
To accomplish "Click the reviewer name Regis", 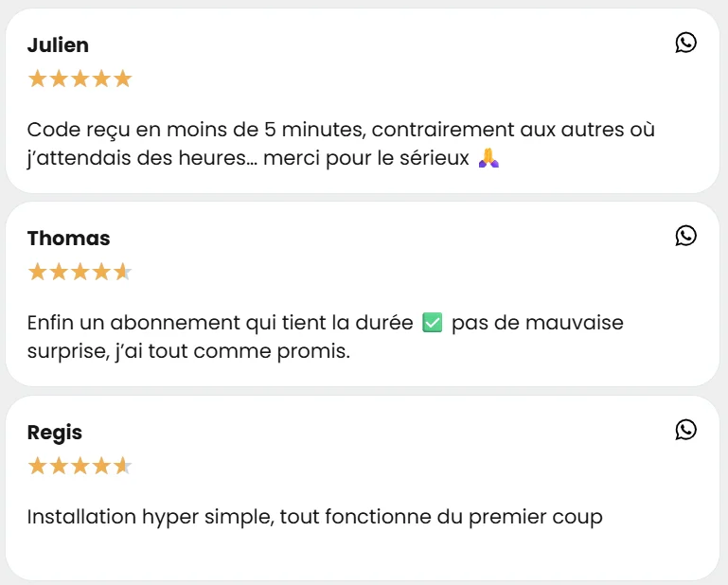I will click(55, 433).
